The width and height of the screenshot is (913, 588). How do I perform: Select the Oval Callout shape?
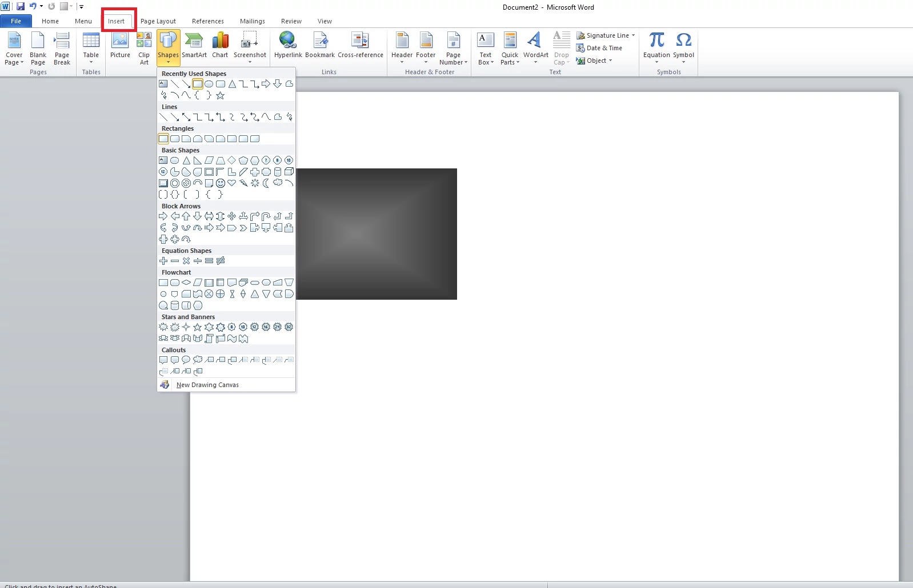pos(186,360)
